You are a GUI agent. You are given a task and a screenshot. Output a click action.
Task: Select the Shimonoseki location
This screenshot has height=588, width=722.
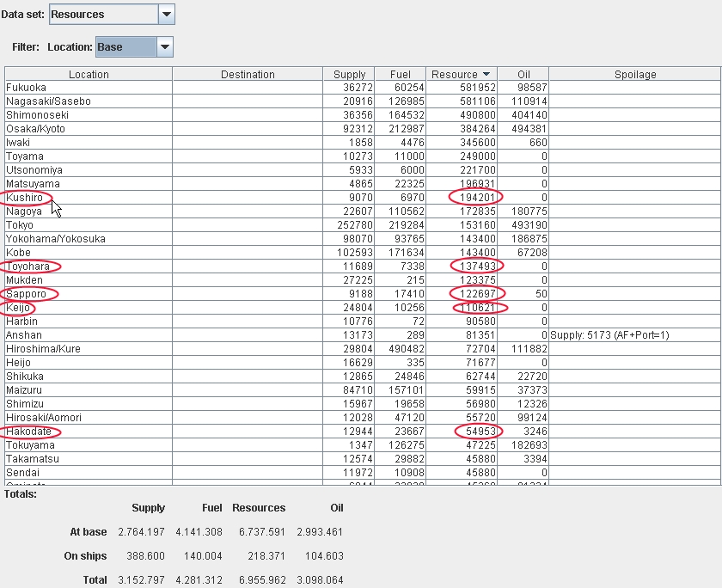[37, 115]
